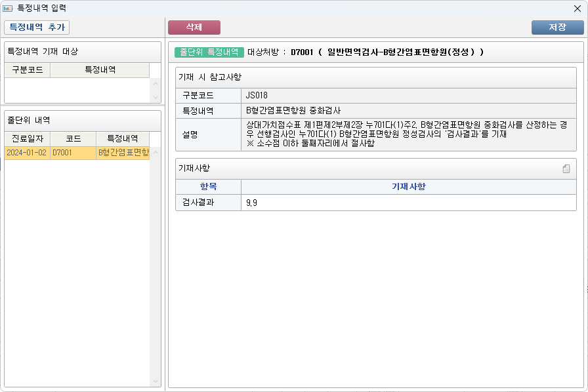Close the 특정내역 입력 window
This screenshot has height=392, width=588.
pos(577,9)
